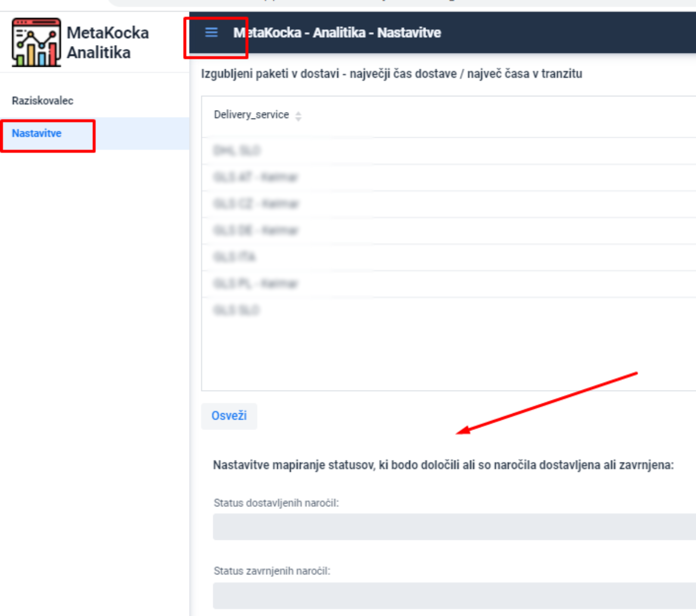Click the MetaKocka - Analitika - Nastavitve title
This screenshot has height=616, width=696.
pyautogui.click(x=337, y=33)
